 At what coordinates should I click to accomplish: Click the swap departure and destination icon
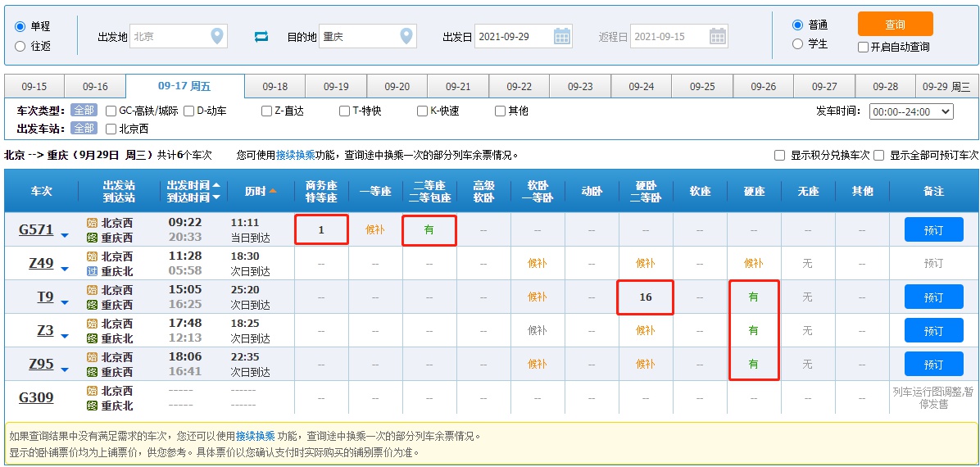[261, 36]
